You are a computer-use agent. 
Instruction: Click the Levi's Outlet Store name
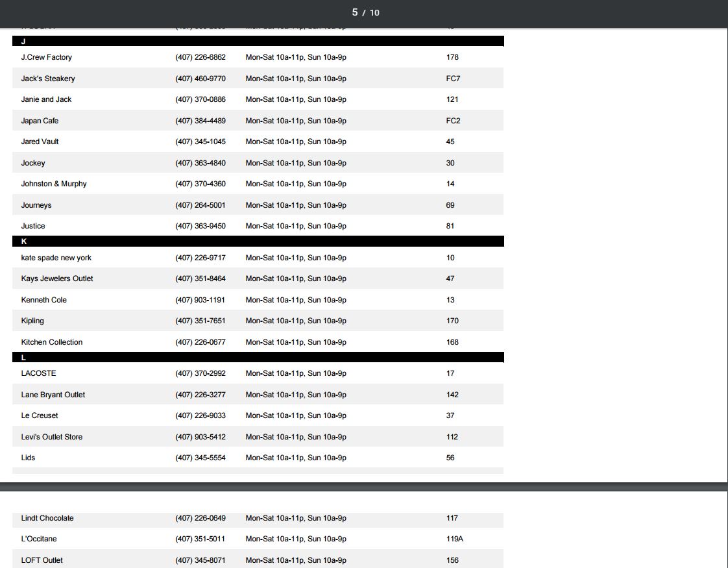(x=52, y=437)
